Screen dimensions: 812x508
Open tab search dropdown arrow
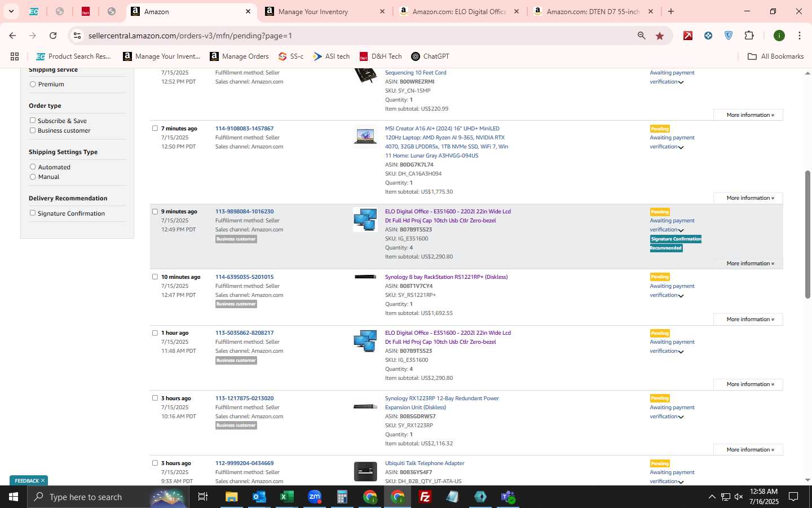[11, 11]
